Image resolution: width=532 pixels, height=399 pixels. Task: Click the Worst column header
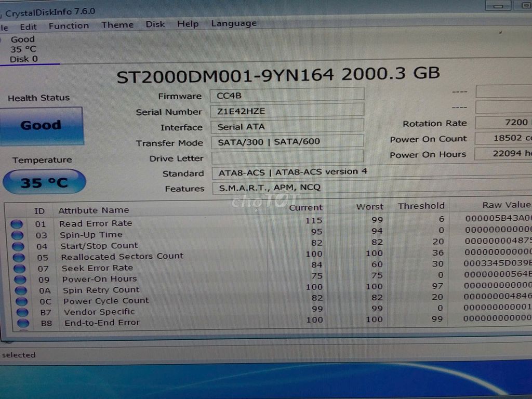[x=369, y=207]
